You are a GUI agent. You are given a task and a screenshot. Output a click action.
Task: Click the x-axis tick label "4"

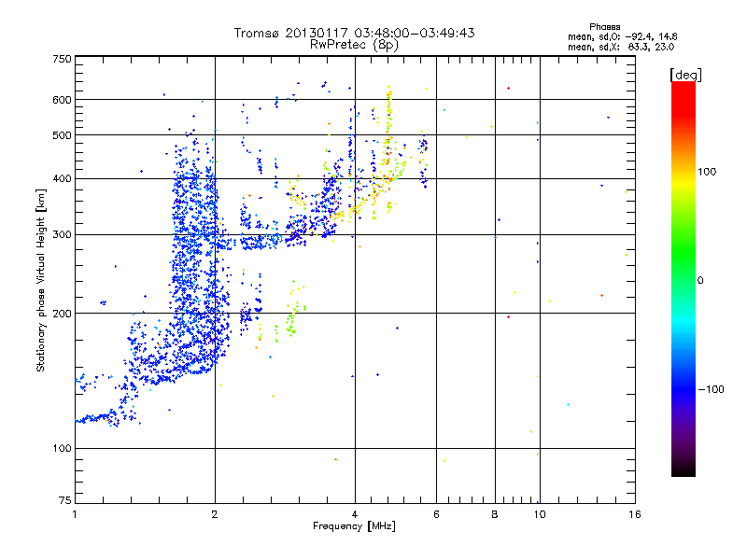coord(355,514)
